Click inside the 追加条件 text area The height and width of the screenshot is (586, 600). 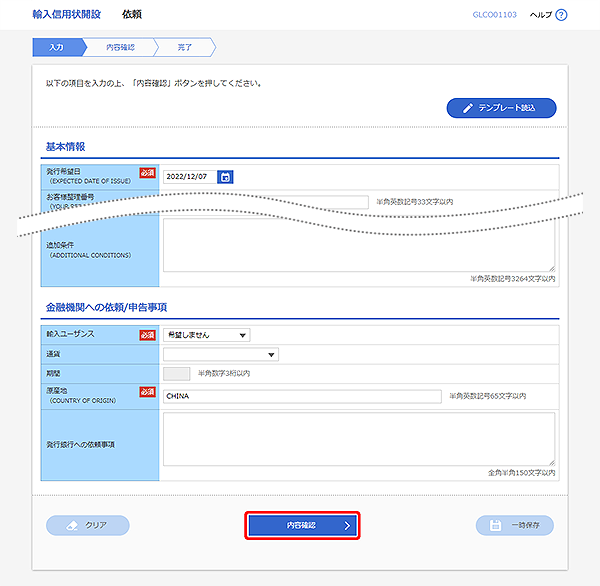[357, 247]
